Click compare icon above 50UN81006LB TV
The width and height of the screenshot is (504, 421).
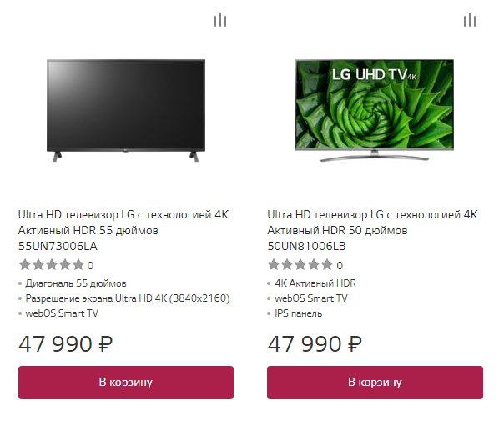click(470, 20)
